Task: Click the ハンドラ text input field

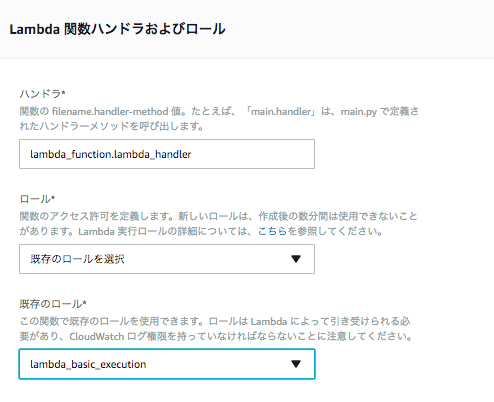Action: pos(167,154)
